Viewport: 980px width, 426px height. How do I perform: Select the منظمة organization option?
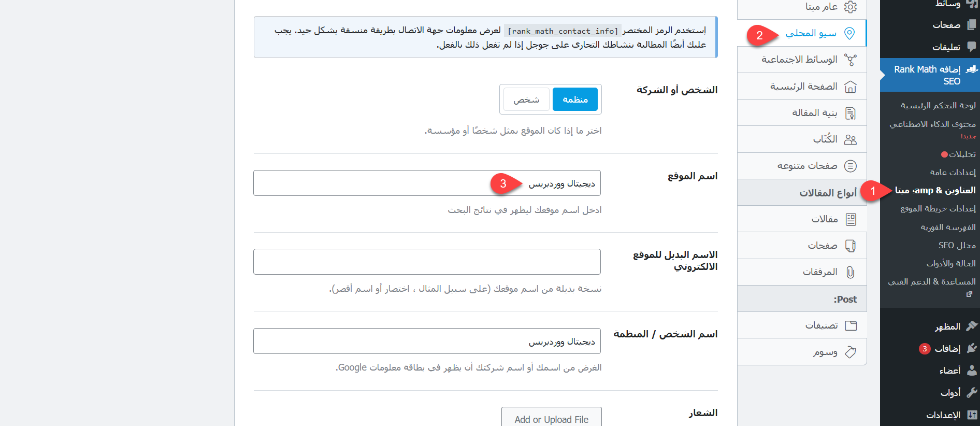(x=575, y=99)
